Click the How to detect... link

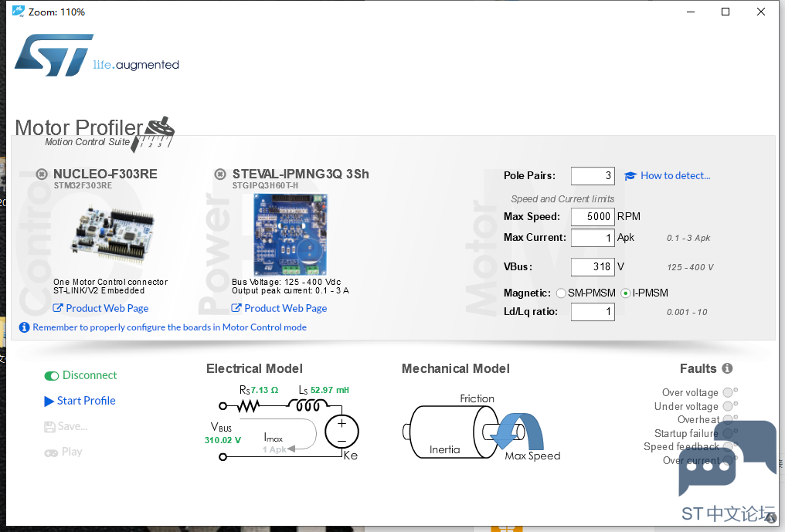(x=675, y=176)
